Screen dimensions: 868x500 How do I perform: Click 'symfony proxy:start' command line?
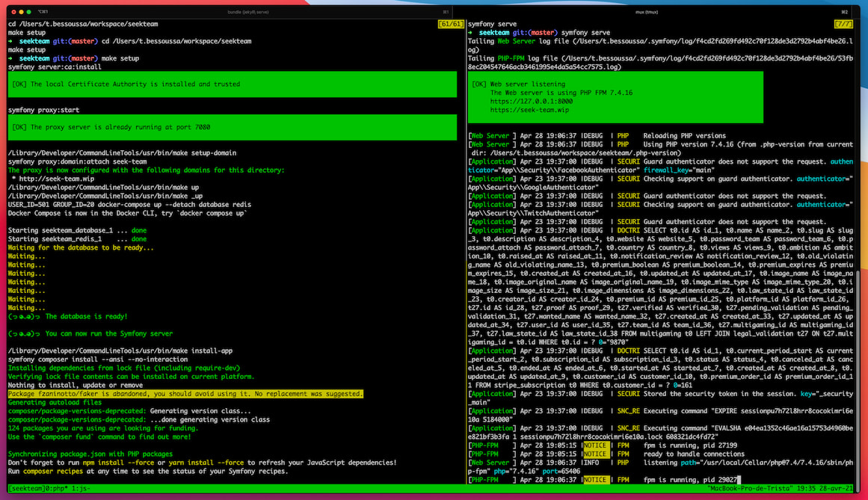tap(43, 110)
